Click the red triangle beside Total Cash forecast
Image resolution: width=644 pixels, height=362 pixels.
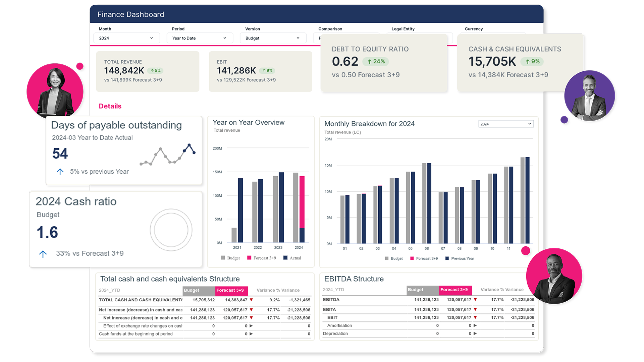click(x=251, y=300)
